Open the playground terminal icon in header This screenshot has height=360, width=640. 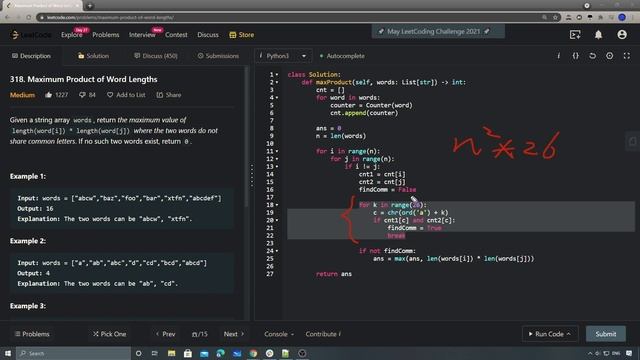coord(575,35)
